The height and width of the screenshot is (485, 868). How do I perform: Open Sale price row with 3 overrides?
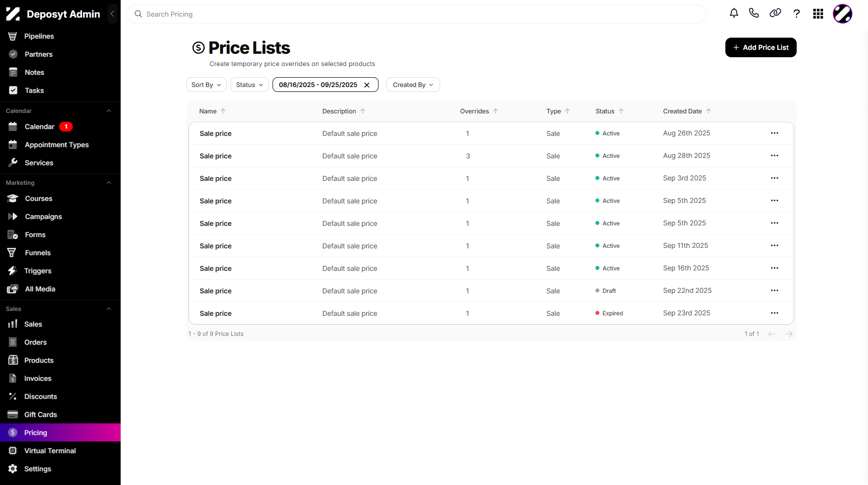click(x=491, y=156)
